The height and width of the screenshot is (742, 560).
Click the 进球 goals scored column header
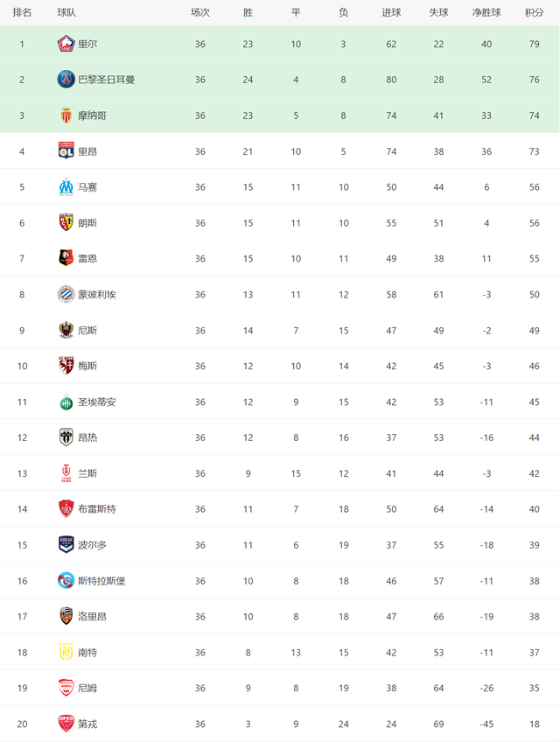pyautogui.click(x=391, y=13)
